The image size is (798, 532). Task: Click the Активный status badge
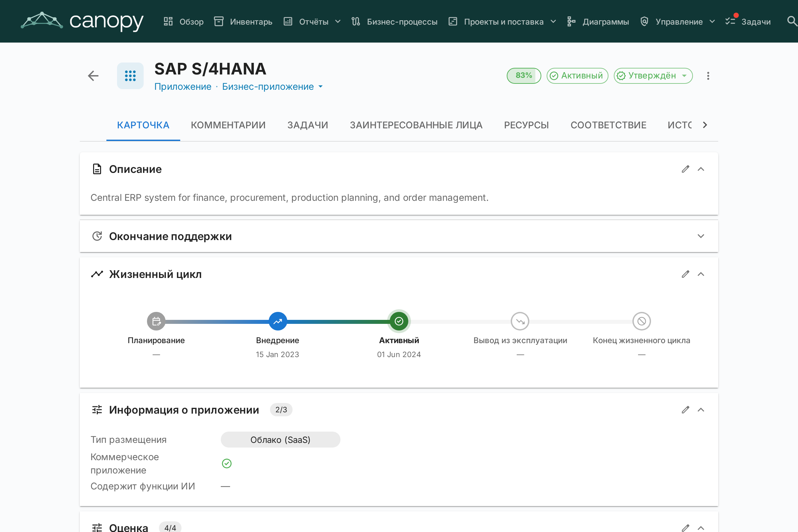[x=578, y=76]
